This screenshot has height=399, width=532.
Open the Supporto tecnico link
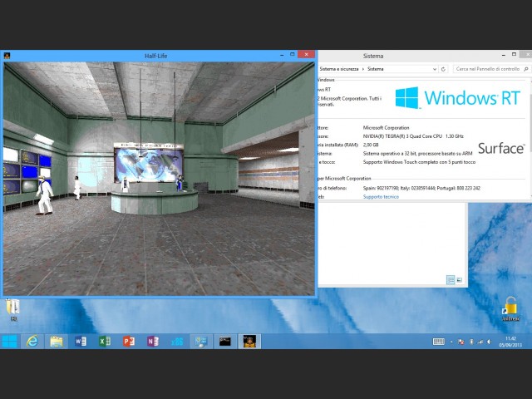(381, 197)
